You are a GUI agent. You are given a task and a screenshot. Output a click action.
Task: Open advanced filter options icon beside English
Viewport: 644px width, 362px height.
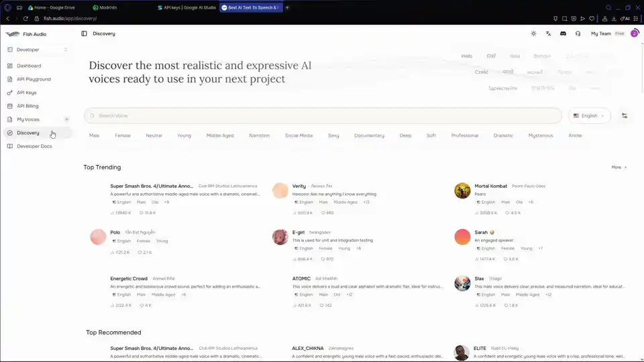tap(625, 116)
